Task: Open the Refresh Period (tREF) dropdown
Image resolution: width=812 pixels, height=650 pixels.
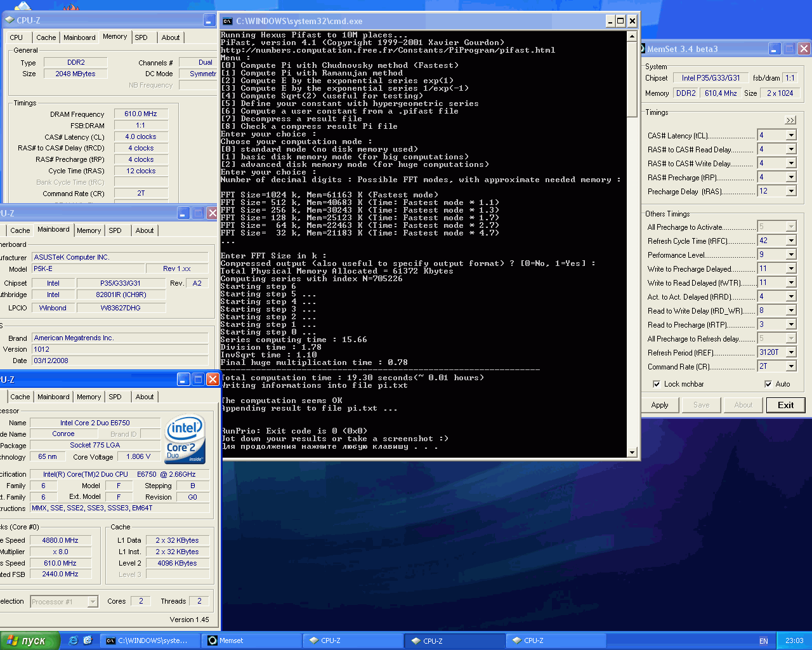Action: 791,352
